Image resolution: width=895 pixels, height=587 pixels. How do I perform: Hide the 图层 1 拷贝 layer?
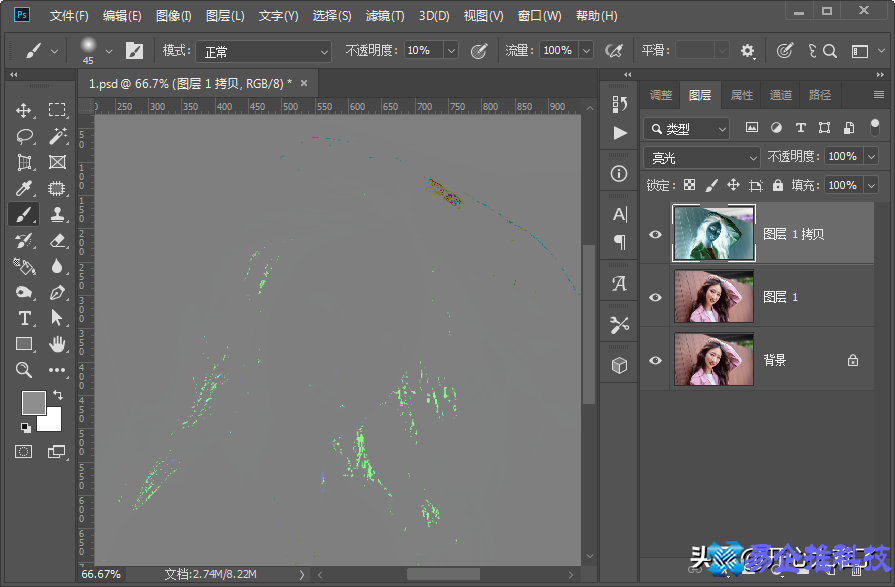(x=656, y=234)
